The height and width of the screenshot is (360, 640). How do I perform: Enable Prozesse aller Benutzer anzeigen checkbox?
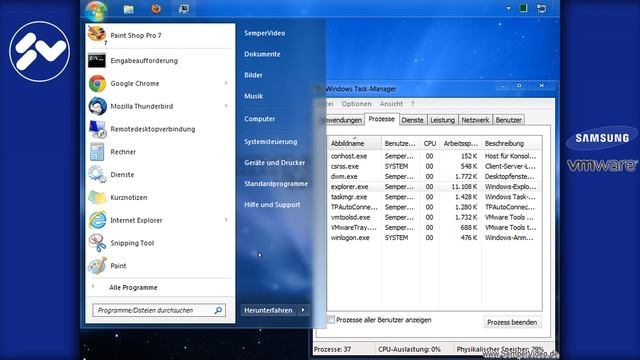tap(331, 320)
